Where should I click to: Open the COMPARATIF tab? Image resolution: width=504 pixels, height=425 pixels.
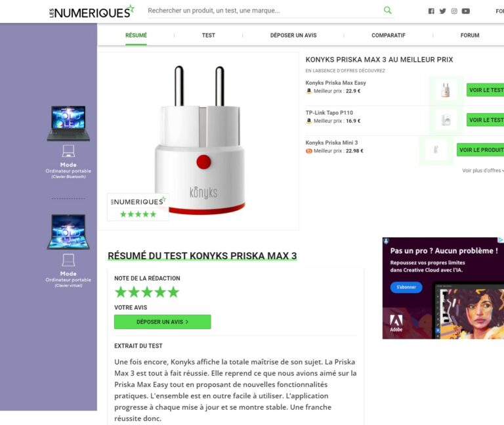click(388, 35)
